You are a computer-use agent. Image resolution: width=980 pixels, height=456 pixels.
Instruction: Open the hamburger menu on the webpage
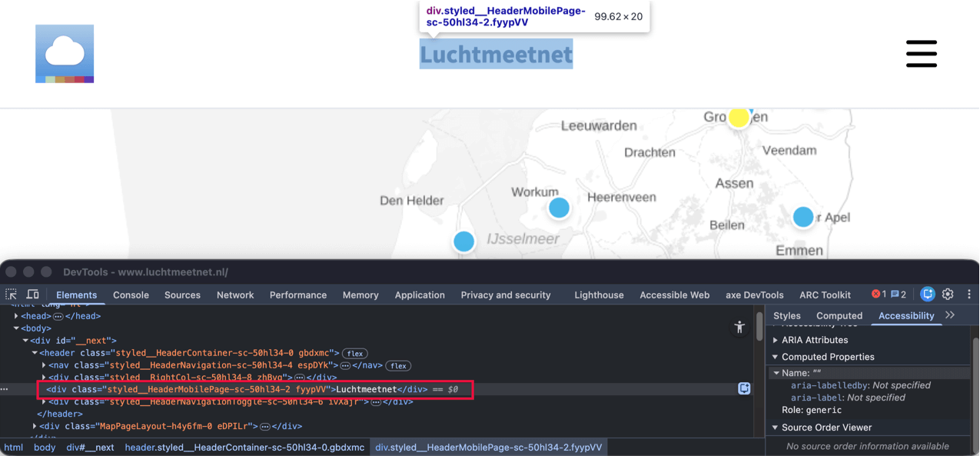tap(921, 54)
